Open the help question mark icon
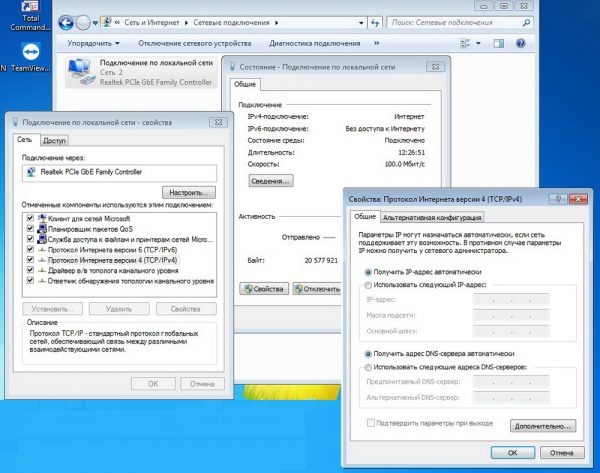The width and height of the screenshot is (600, 473). 520,43
